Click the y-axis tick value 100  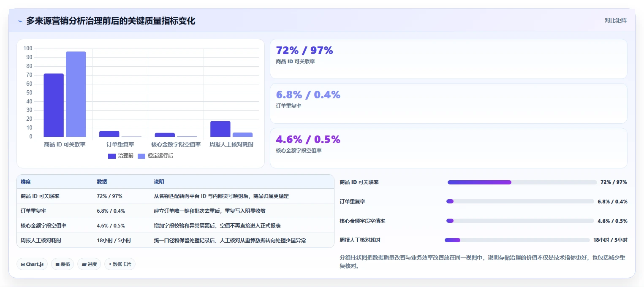[28, 49]
